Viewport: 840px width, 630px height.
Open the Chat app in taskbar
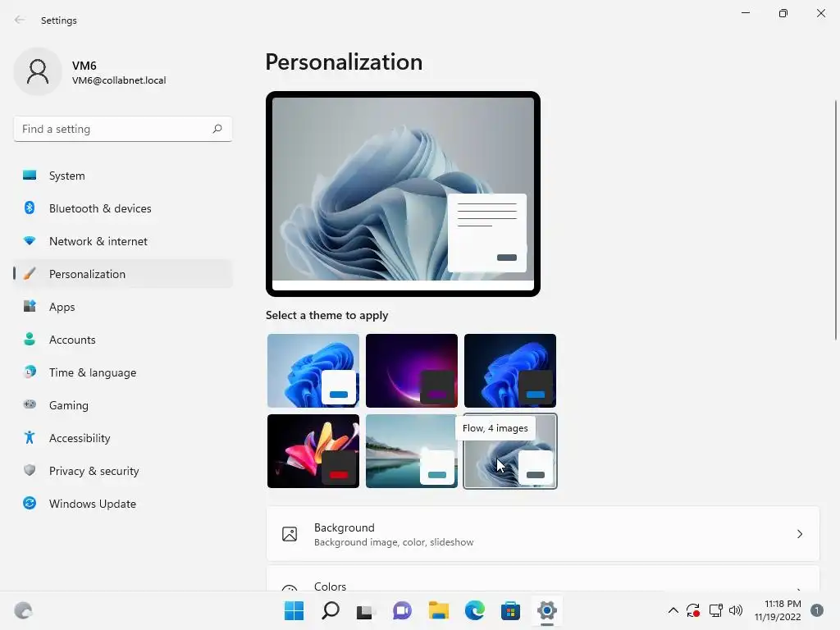click(402, 610)
